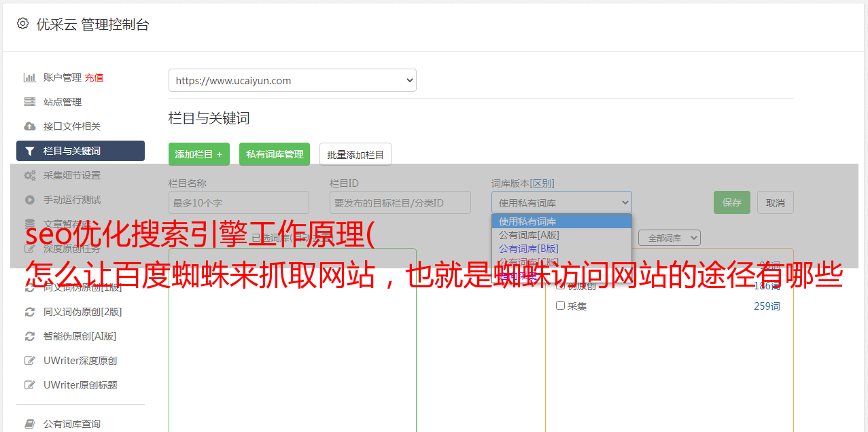Open UWriter深度原创 in the sidebar

(x=80, y=361)
